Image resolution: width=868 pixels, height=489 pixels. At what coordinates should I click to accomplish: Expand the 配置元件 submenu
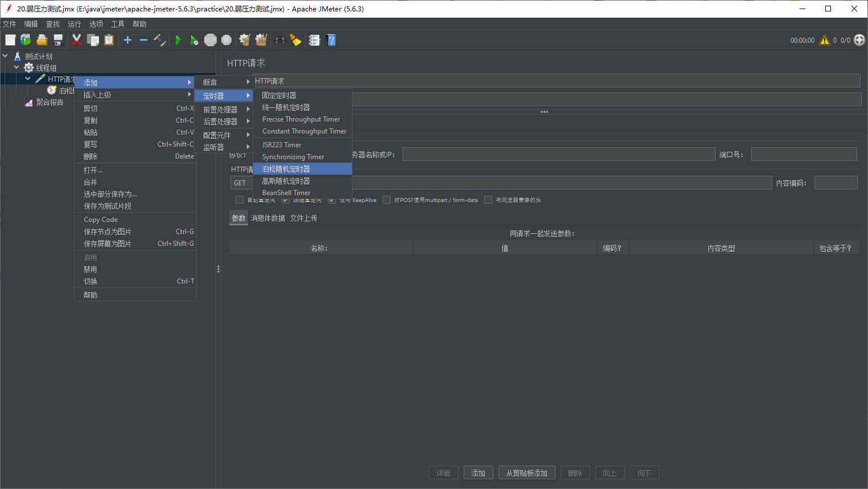coord(224,135)
